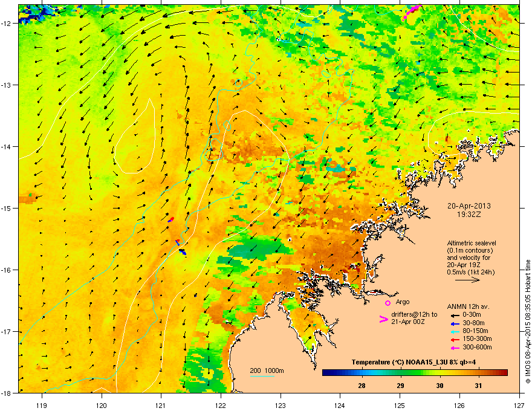Screen dimensions: 532x411
Task: Click the '150-300m' depth label
Action: point(477,338)
